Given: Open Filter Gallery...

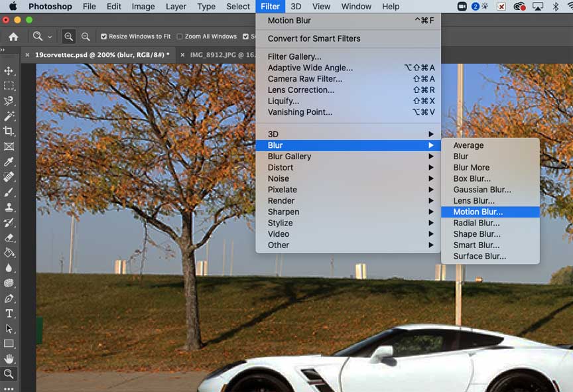Looking at the screenshot, I should pos(348,56).
